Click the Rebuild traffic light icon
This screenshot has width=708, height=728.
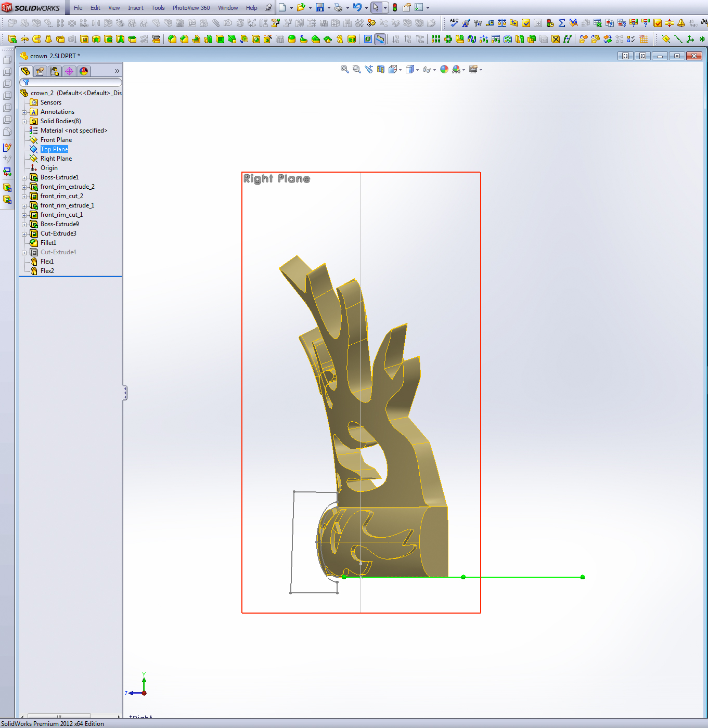pos(395,8)
